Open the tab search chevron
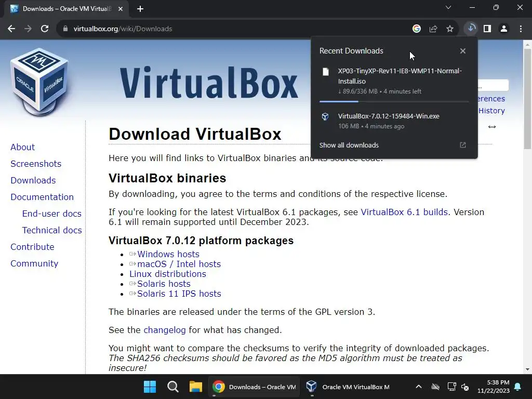 [x=448, y=7]
